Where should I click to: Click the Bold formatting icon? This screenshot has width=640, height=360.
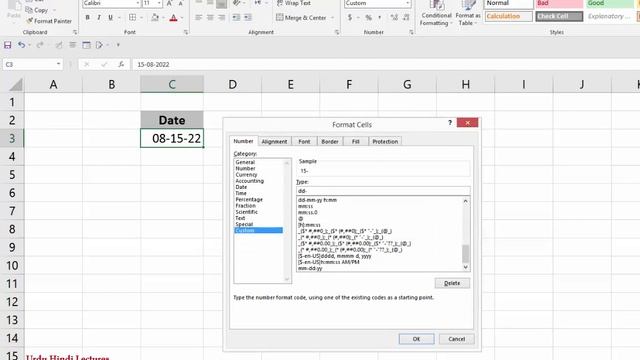(x=87, y=18)
